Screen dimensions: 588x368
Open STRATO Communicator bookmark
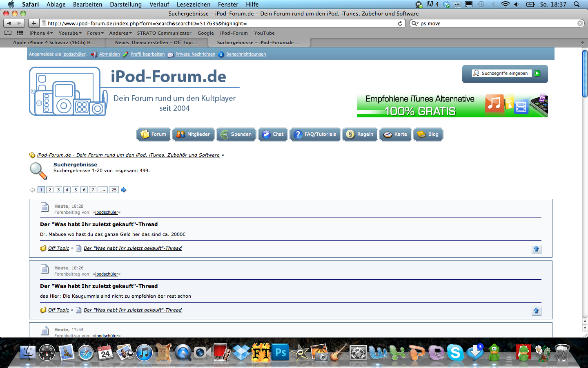164,33
